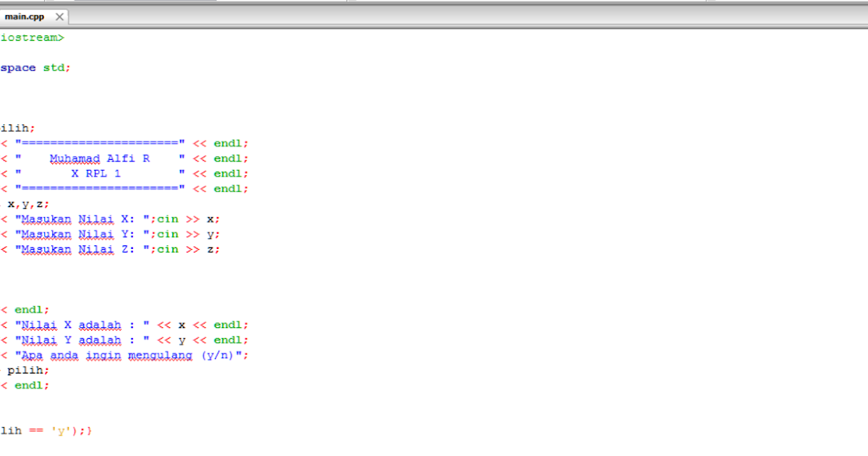
Task: Click the std namespace declaration line
Action: pyautogui.click(x=36, y=67)
